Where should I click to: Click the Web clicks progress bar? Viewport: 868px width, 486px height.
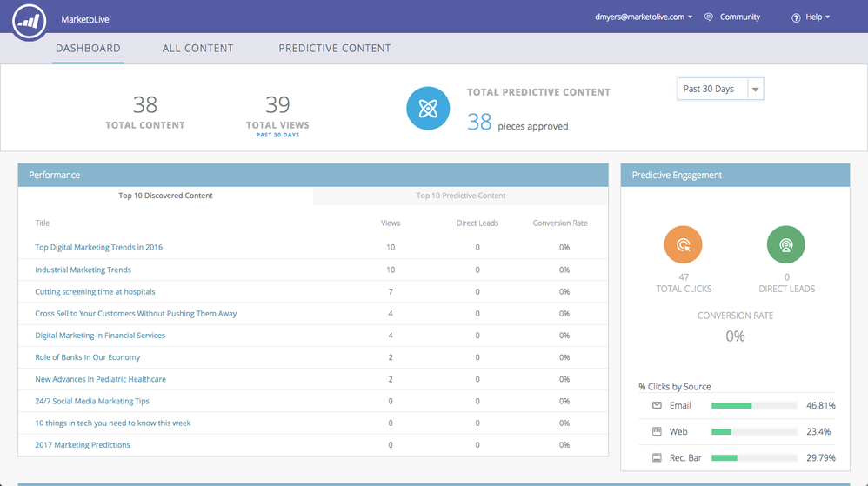(x=754, y=432)
